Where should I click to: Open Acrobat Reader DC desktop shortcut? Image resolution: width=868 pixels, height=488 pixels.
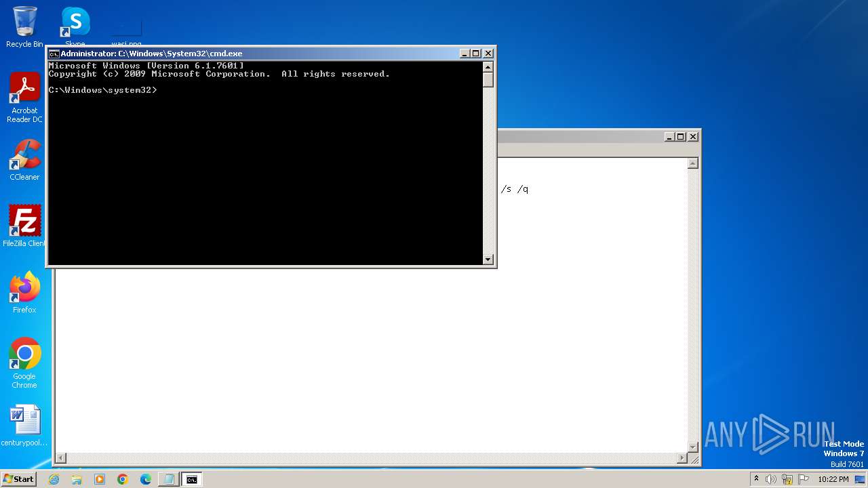24,98
